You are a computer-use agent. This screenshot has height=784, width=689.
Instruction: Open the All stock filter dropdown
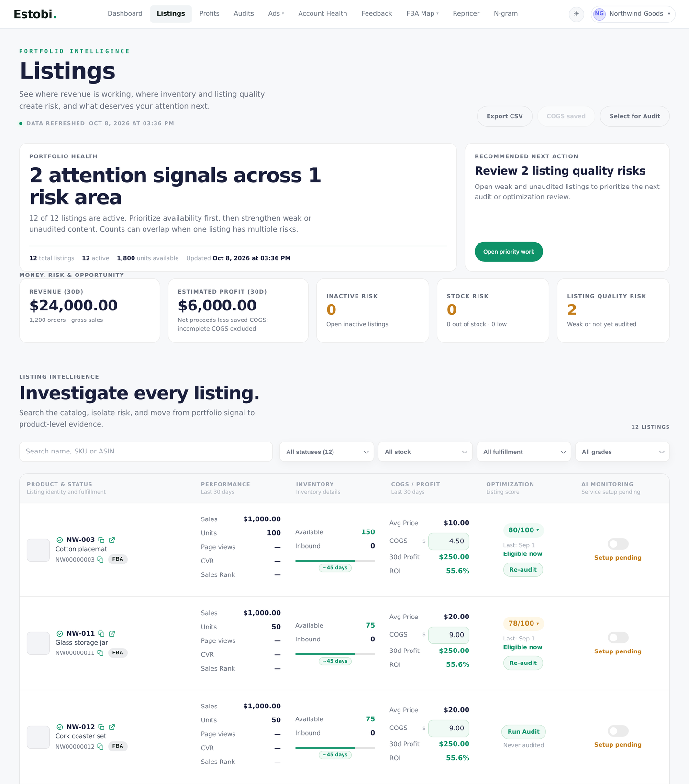point(425,452)
